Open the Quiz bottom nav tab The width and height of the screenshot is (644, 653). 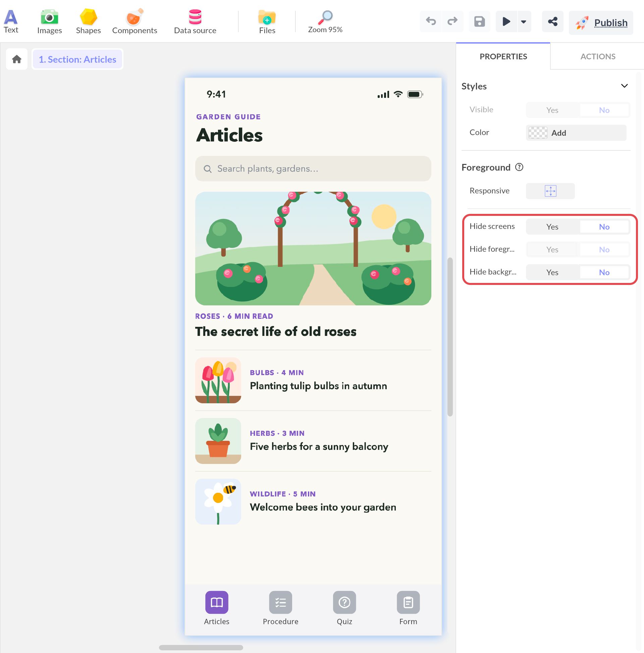point(344,608)
